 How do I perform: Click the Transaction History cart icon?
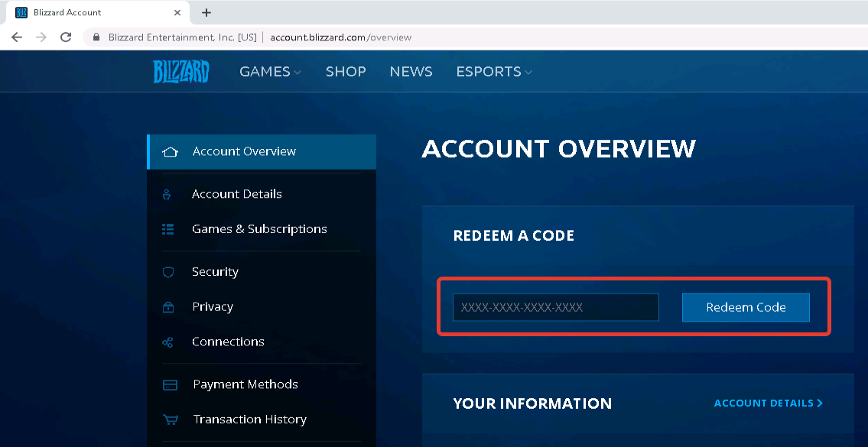170,419
